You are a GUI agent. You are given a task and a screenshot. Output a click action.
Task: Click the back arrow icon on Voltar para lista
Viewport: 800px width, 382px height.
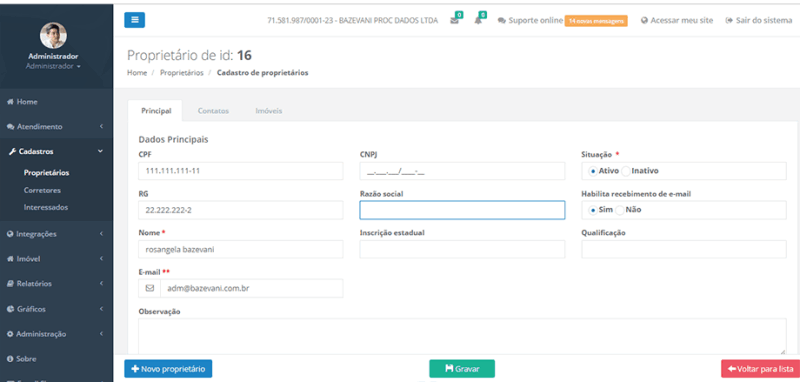pyautogui.click(x=732, y=369)
